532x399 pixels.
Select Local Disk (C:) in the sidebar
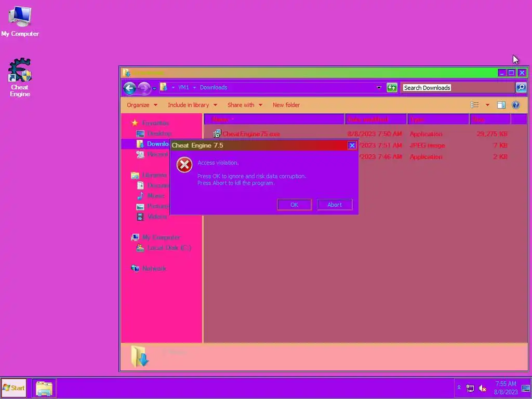click(x=169, y=248)
